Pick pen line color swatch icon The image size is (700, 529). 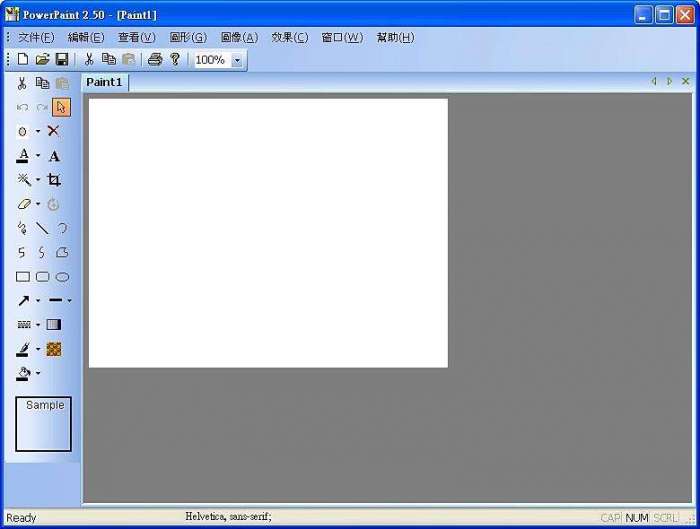pyautogui.click(x=23, y=349)
